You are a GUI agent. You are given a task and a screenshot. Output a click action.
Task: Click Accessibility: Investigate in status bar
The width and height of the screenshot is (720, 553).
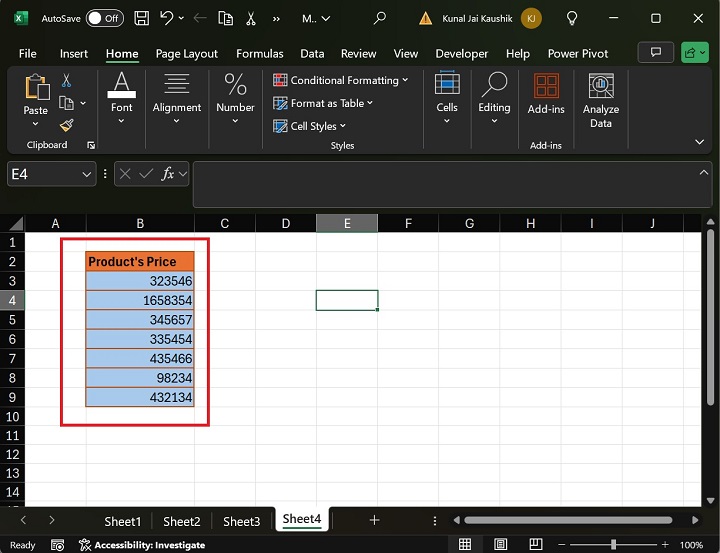tap(142, 545)
